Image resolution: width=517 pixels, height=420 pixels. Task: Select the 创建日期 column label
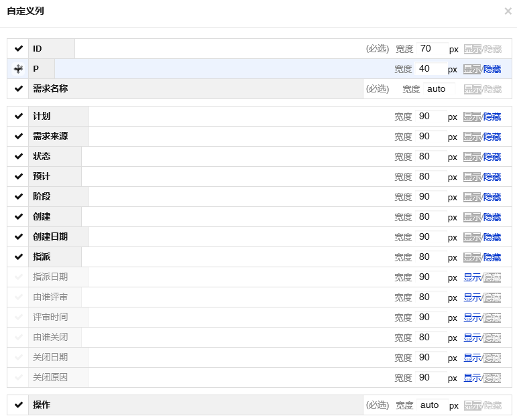tap(50, 237)
